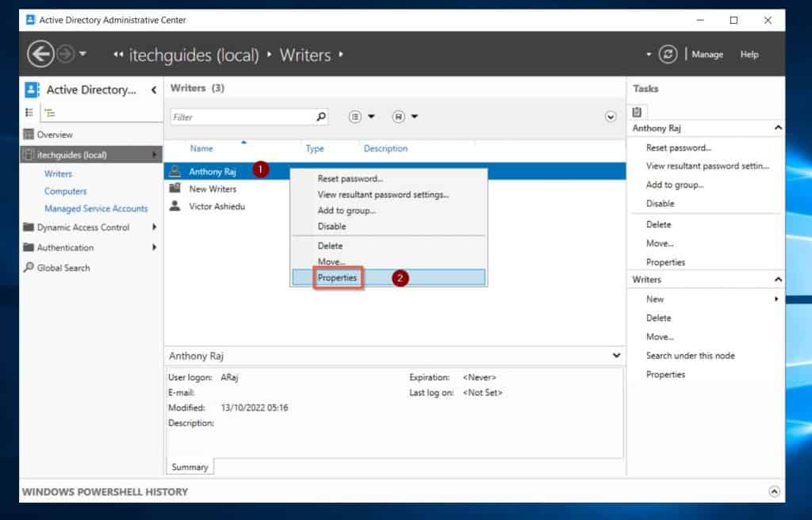Select Overview in navigation pane

55,135
